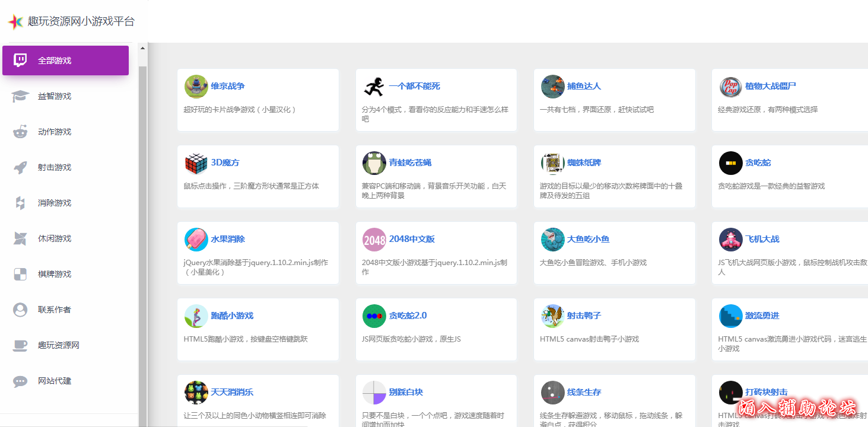
Task: Select 全部游戏 in the sidebar
Action: [55, 60]
